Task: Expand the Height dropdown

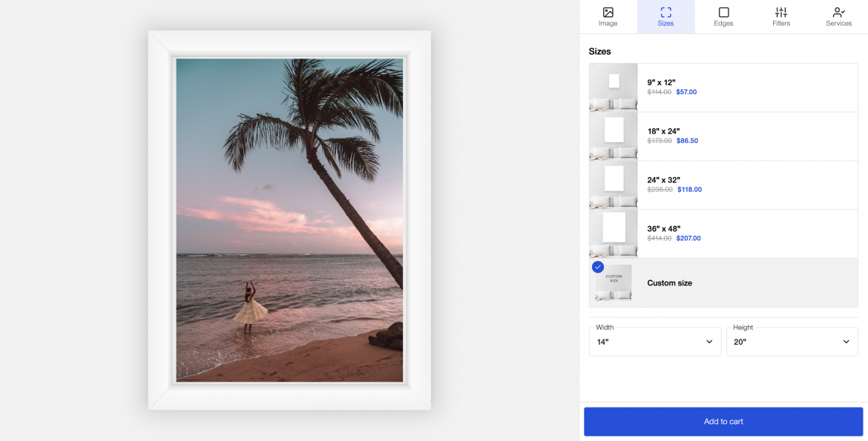Action: coord(792,342)
